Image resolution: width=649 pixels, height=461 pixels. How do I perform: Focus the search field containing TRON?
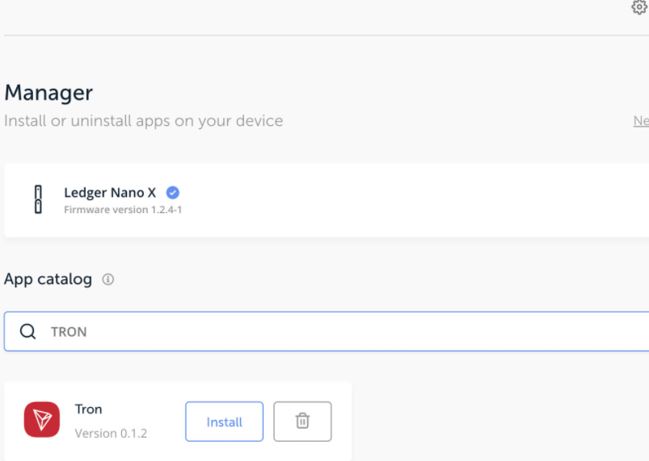pos(300,332)
